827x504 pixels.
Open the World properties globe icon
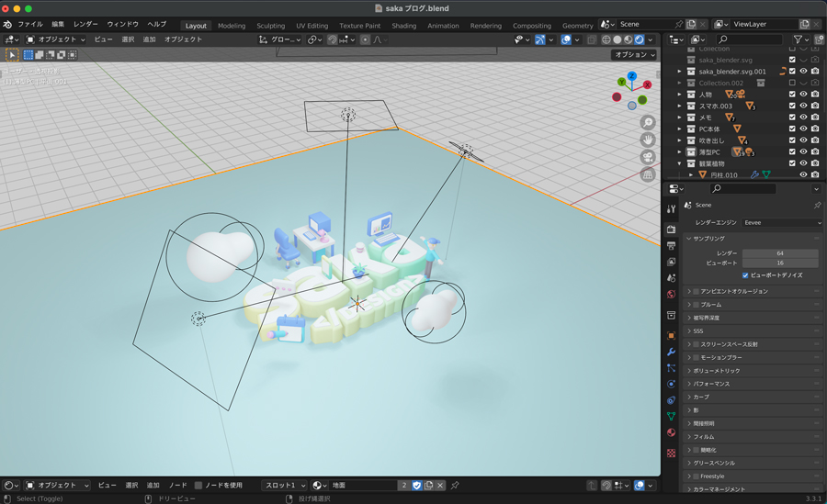pos(671,295)
